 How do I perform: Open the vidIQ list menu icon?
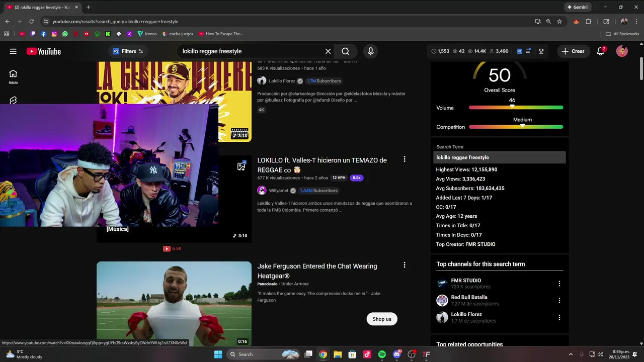point(528,51)
